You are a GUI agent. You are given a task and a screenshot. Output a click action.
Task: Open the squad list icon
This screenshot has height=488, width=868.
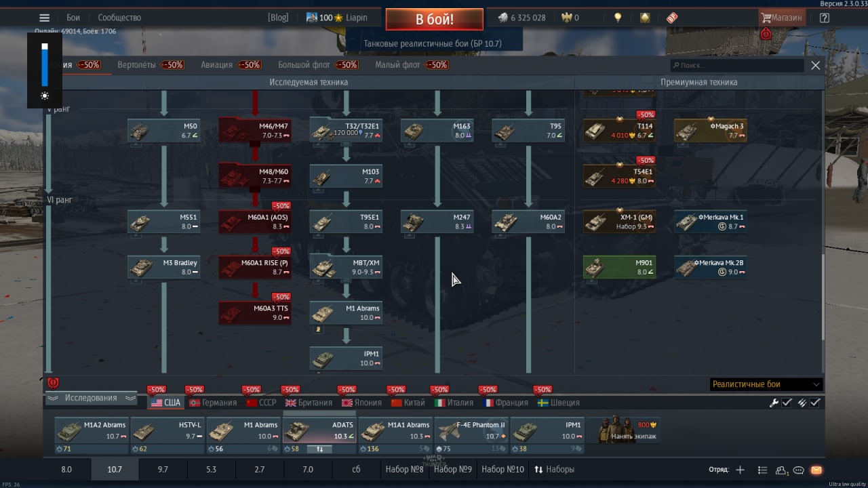click(762, 470)
